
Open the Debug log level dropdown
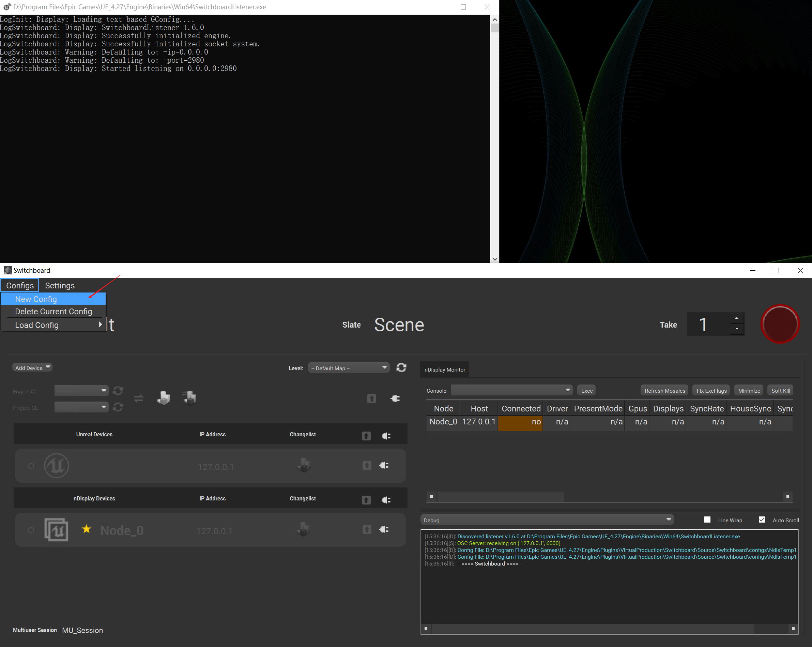pyautogui.click(x=547, y=520)
